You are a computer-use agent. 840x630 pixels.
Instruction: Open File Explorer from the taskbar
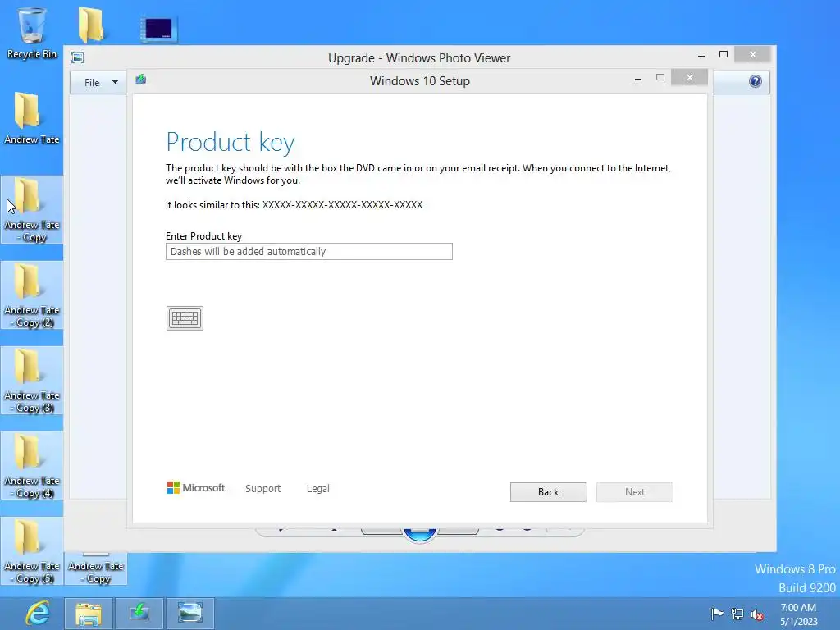[x=88, y=614]
